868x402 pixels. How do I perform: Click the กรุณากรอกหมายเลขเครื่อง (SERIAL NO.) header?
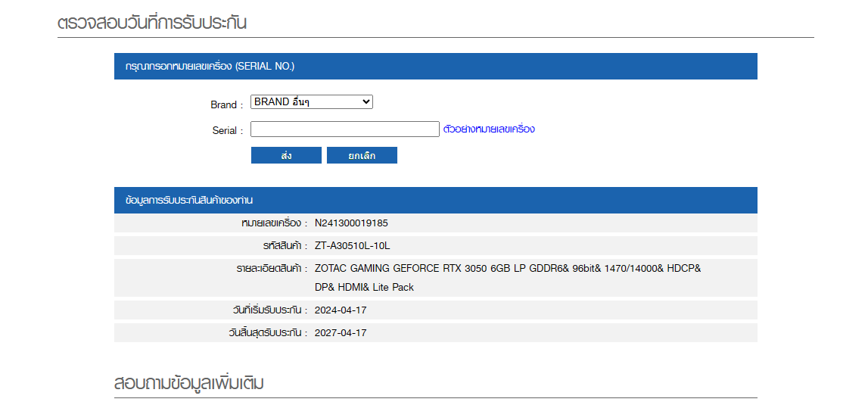point(210,67)
